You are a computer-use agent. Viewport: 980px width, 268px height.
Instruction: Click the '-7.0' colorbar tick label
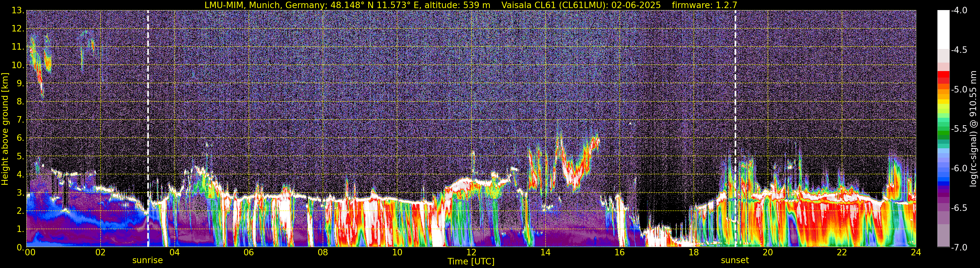[959, 248]
